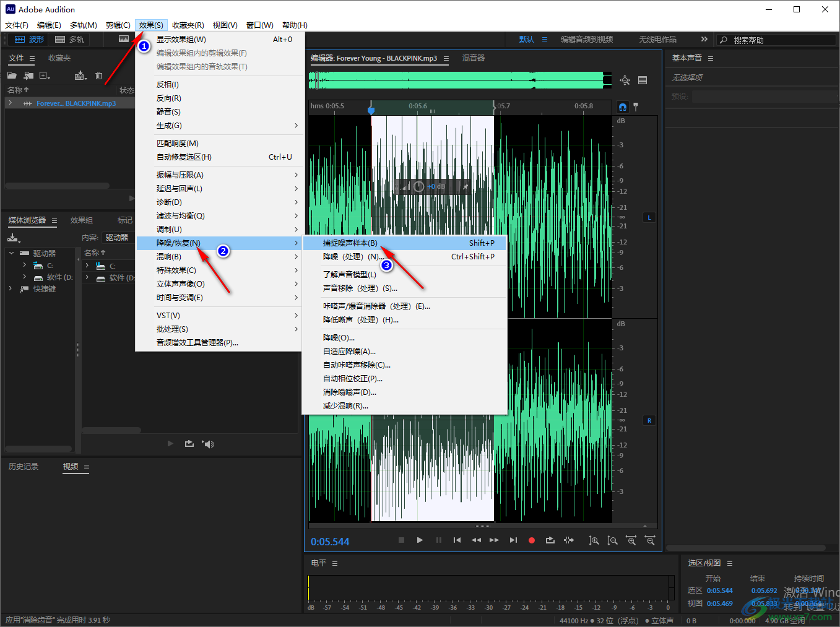
Task: Open the Files panel hamburger menu
Action: 32,58
